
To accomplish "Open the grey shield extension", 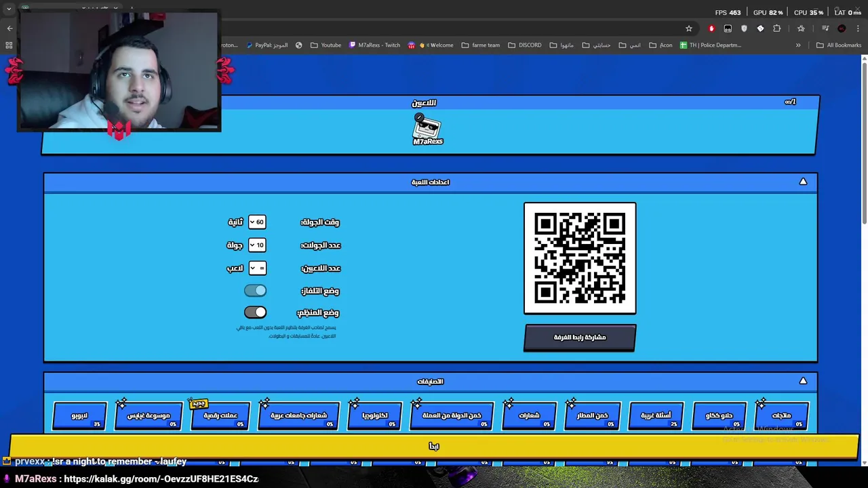I will pyautogui.click(x=744, y=28).
